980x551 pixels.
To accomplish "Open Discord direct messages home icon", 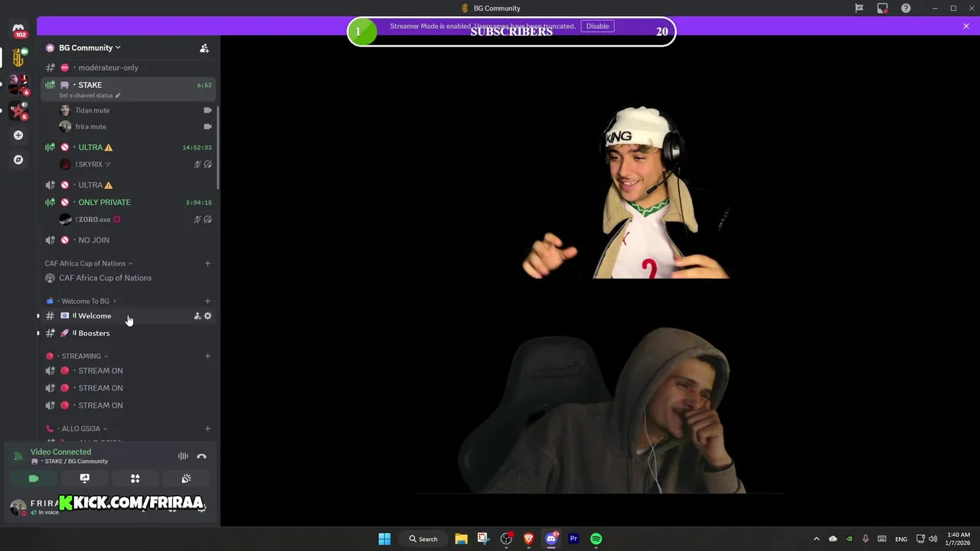I will (18, 29).
